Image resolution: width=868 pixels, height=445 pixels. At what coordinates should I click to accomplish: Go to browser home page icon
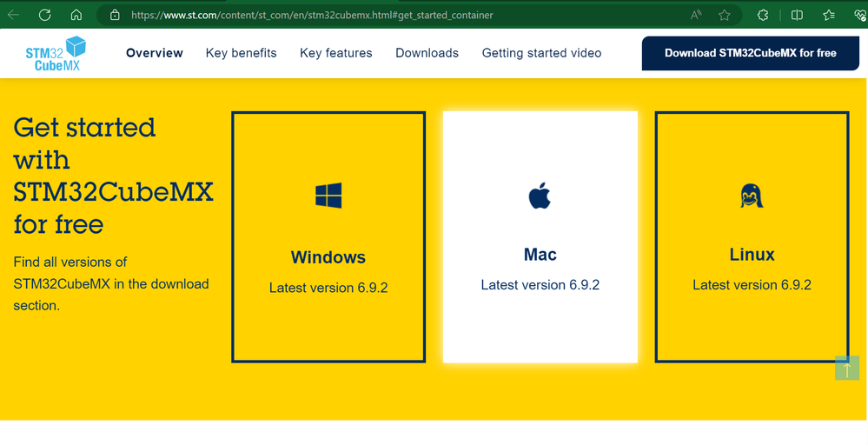click(76, 15)
